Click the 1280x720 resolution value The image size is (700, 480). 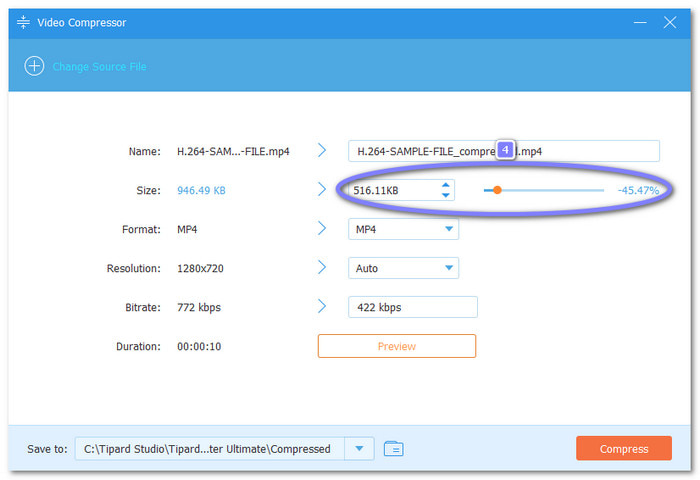pyautogui.click(x=200, y=268)
